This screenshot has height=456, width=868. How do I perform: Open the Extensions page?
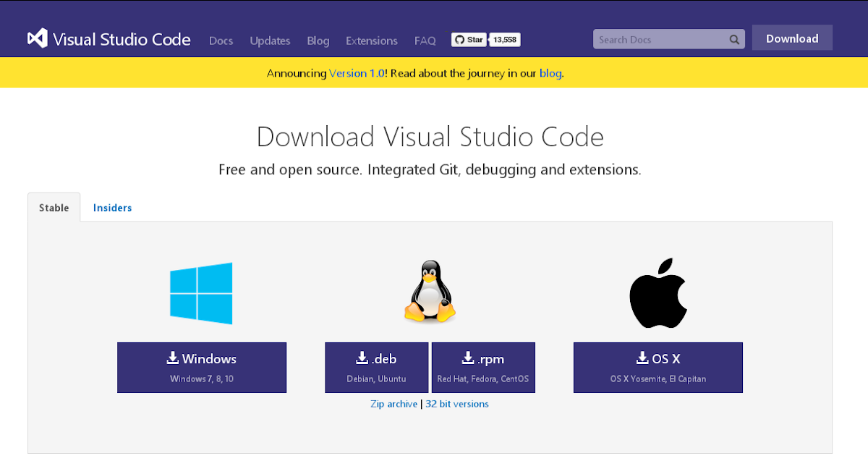coord(372,41)
